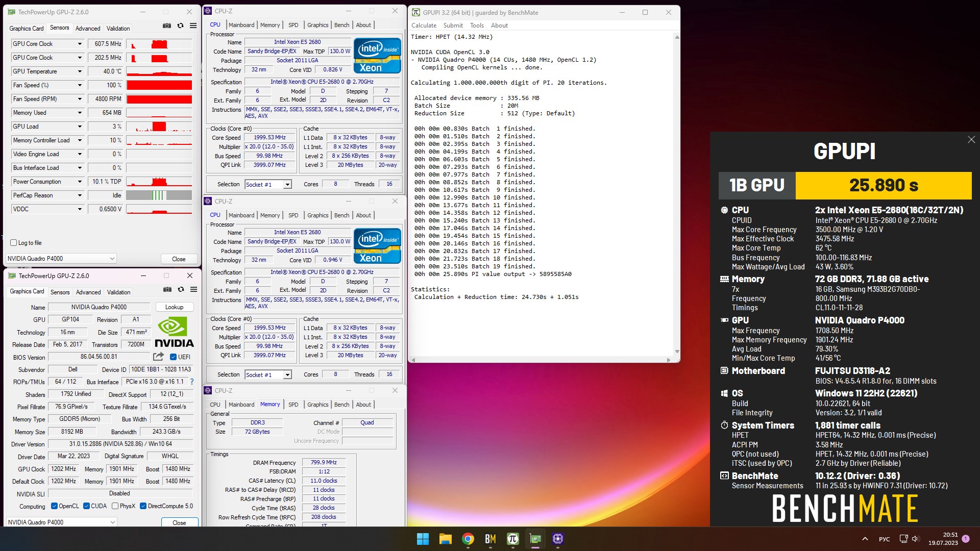
Task: Expand the GPU Temperature sensor dropdown
Action: point(80,71)
